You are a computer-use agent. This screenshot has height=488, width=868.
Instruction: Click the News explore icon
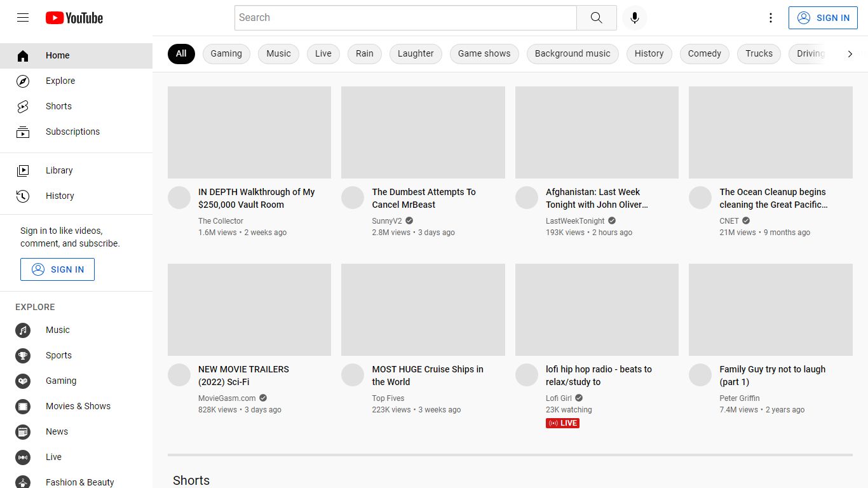click(x=23, y=432)
